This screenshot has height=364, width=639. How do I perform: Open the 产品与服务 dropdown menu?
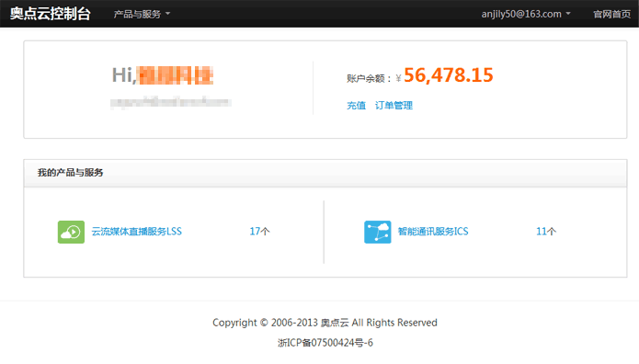(x=142, y=15)
